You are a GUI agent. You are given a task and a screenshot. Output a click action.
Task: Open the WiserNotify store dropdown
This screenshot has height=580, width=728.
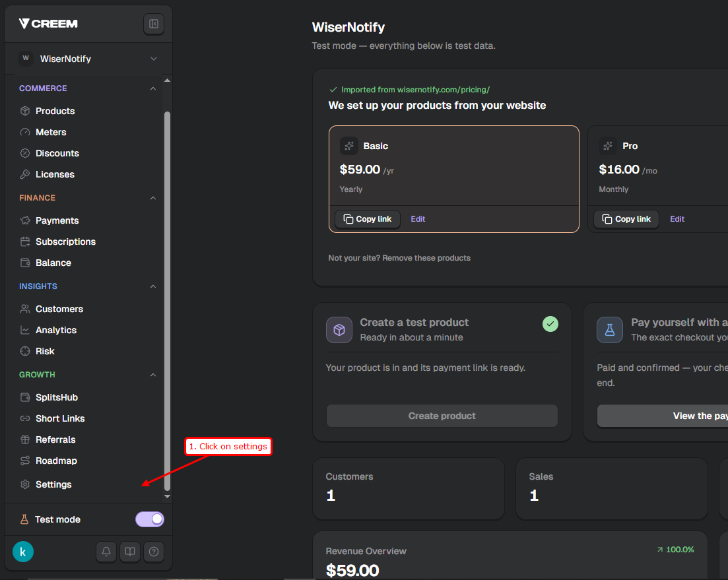pyautogui.click(x=88, y=59)
